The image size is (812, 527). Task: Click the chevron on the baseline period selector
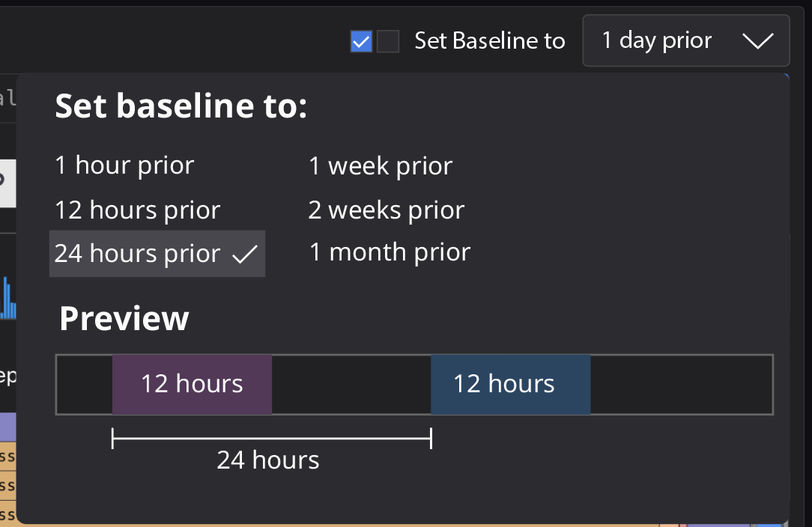click(x=759, y=41)
